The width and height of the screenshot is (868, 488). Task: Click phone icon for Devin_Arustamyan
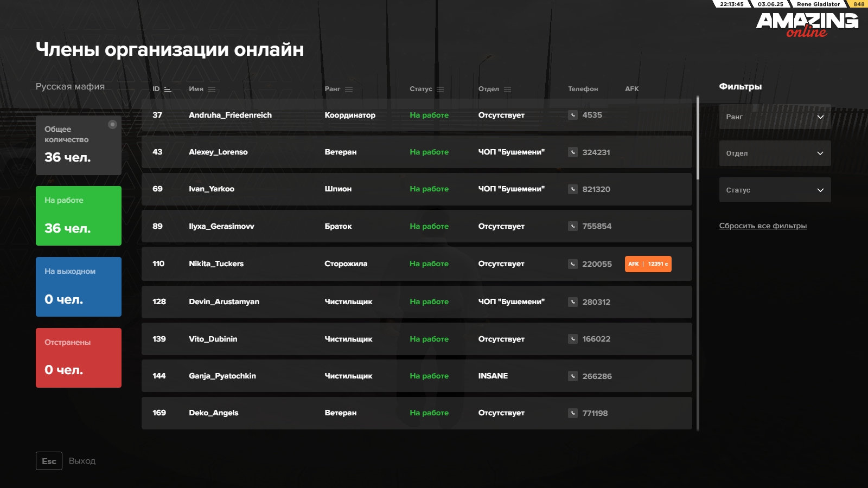(x=573, y=301)
